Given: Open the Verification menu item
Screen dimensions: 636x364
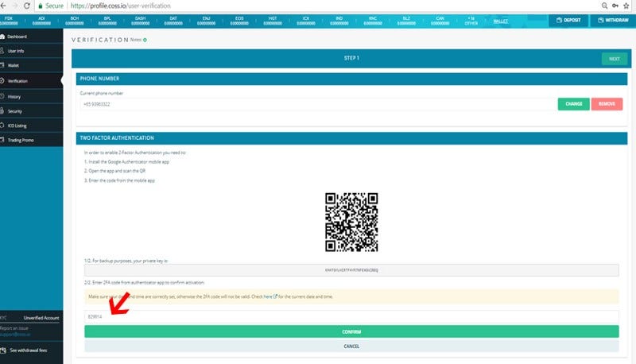Looking at the screenshot, I should 31,80.
